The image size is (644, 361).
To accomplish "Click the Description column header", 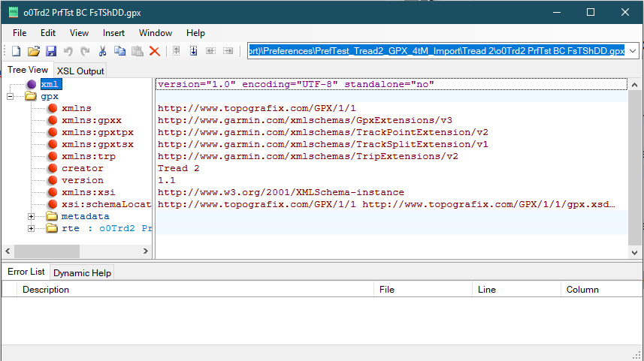I will [x=195, y=289].
